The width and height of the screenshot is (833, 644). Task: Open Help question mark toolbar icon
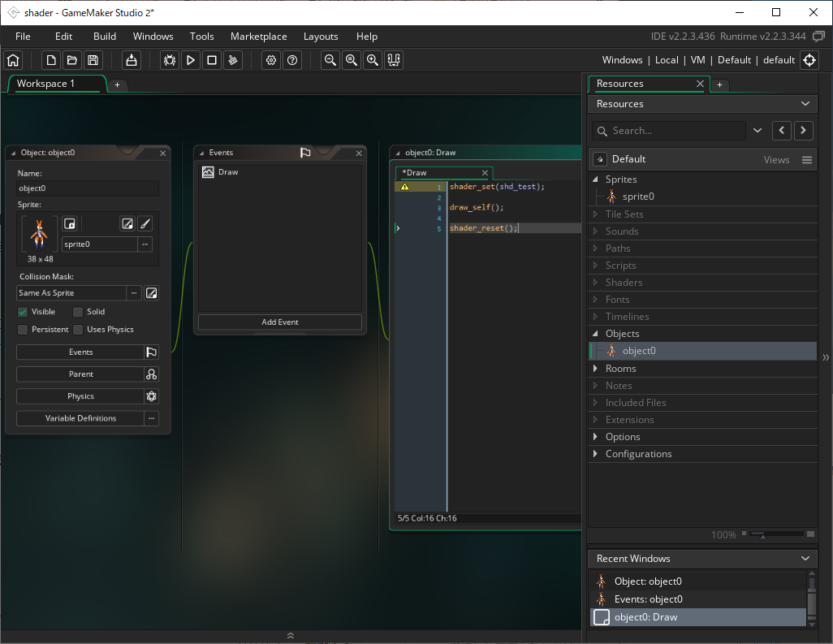(292, 60)
